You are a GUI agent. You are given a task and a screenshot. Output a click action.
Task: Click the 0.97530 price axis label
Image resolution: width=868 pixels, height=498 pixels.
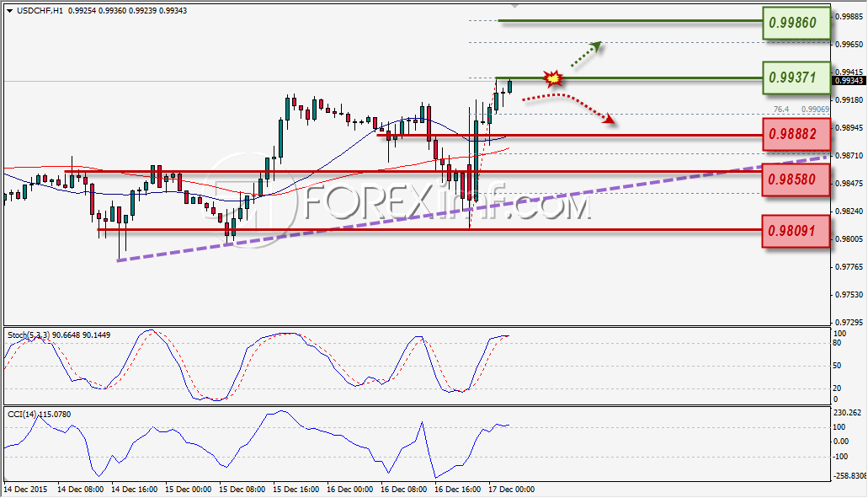click(849, 295)
